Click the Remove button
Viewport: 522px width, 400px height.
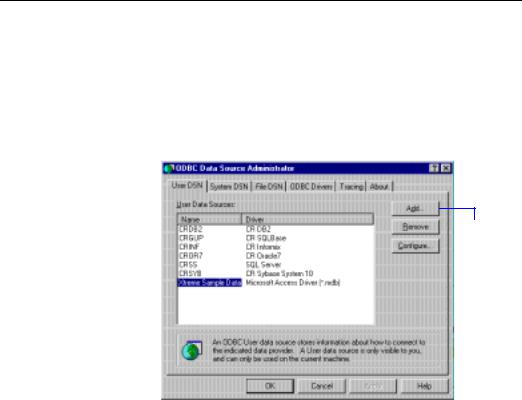[415, 227]
